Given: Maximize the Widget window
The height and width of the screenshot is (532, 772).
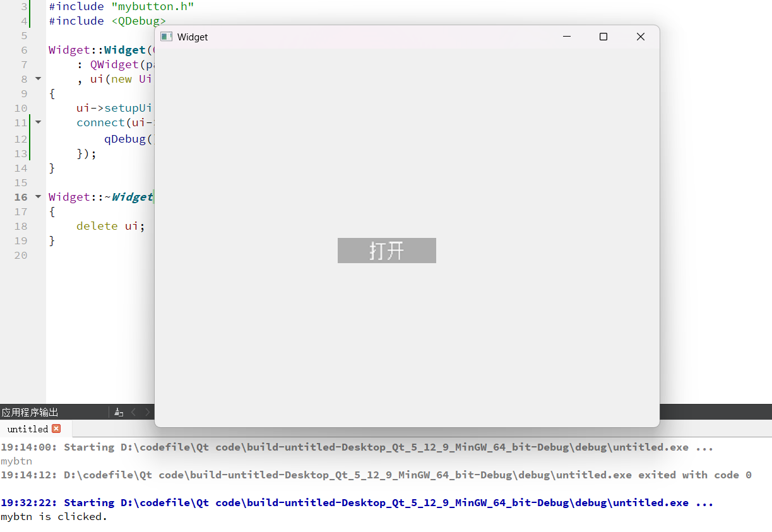Looking at the screenshot, I should pos(603,37).
